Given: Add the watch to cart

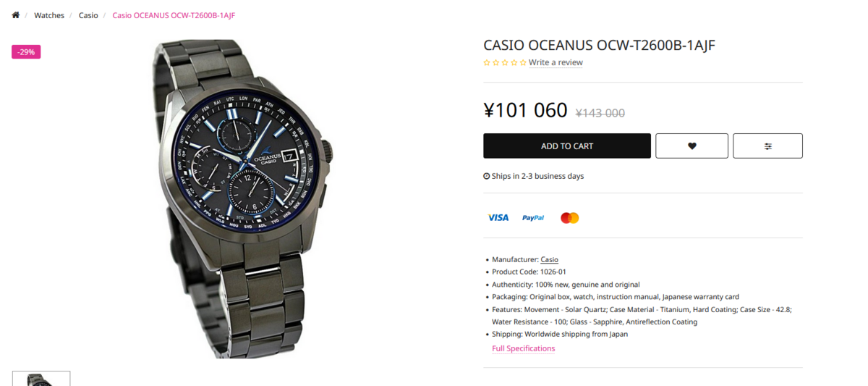Looking at the screenshot, I should point(567,146).
